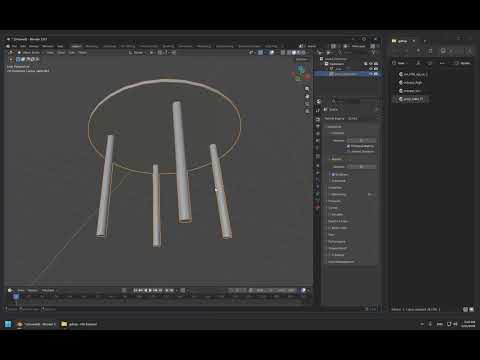Select the Collection row in the outliner

[337, 64]
